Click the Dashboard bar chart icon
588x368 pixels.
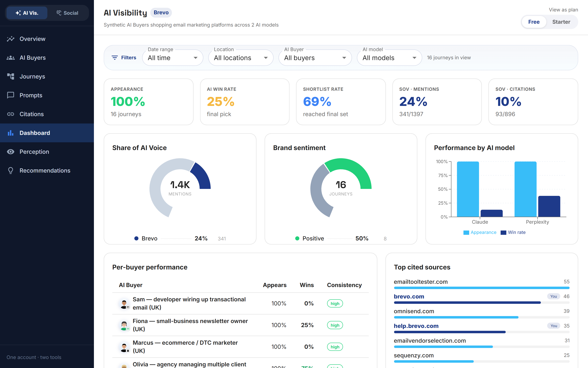point(10,133)
